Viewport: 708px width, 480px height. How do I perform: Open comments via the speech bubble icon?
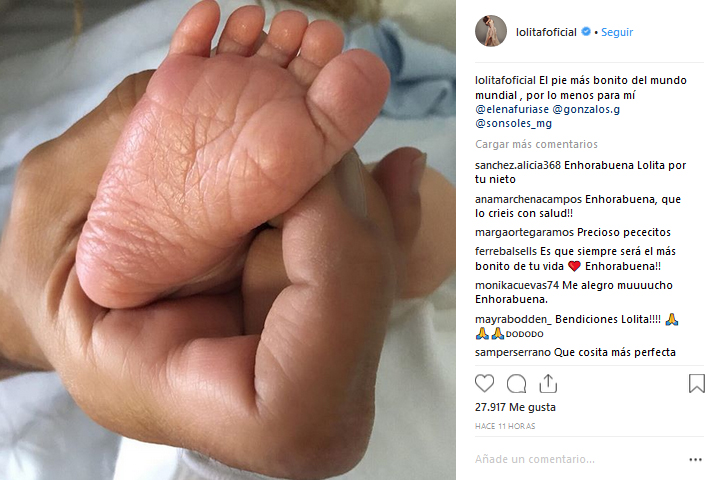[x=517, y=384]
